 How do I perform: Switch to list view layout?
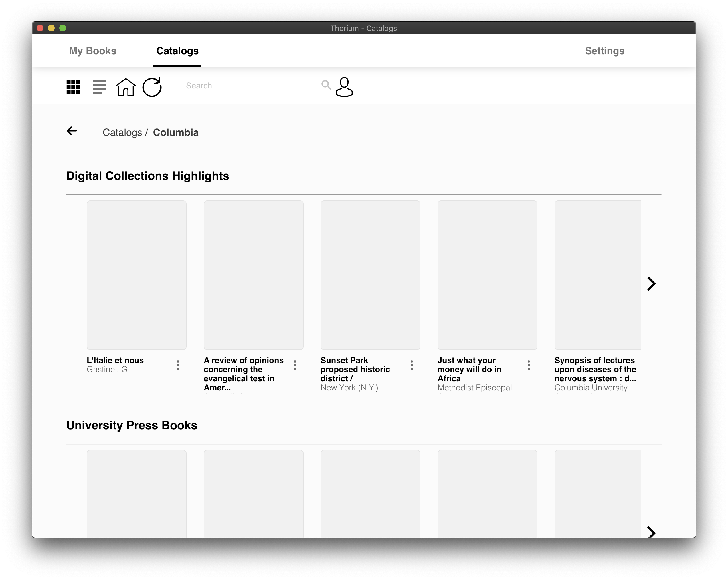[99, 87]
